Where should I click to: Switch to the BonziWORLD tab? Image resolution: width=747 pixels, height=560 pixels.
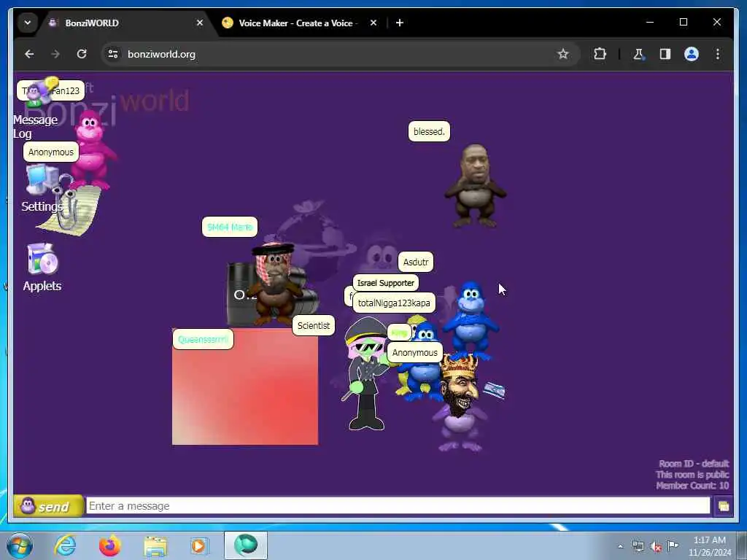pyautogui.click(x=124, y=23)
